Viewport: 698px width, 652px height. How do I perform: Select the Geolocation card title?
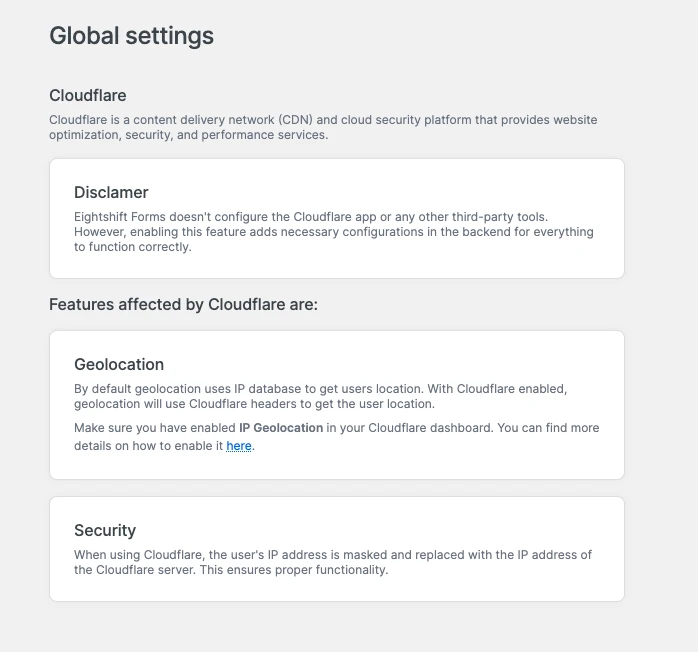coord(119,364)
